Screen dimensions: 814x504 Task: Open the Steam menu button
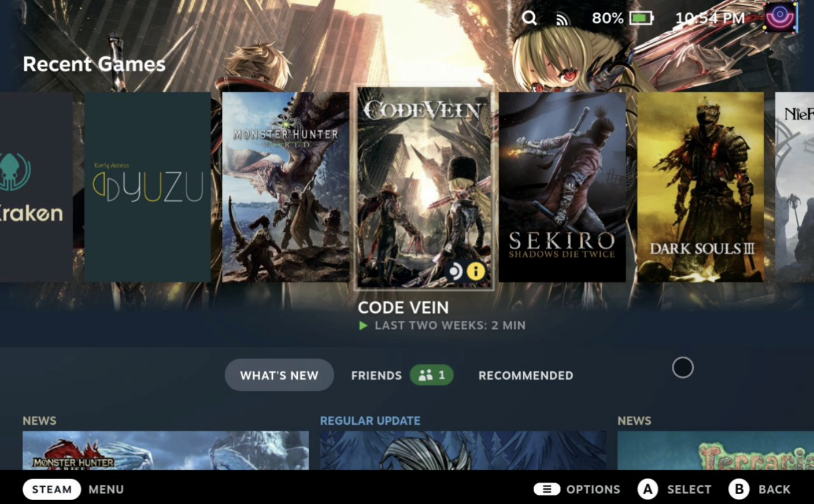pos(51,490)
